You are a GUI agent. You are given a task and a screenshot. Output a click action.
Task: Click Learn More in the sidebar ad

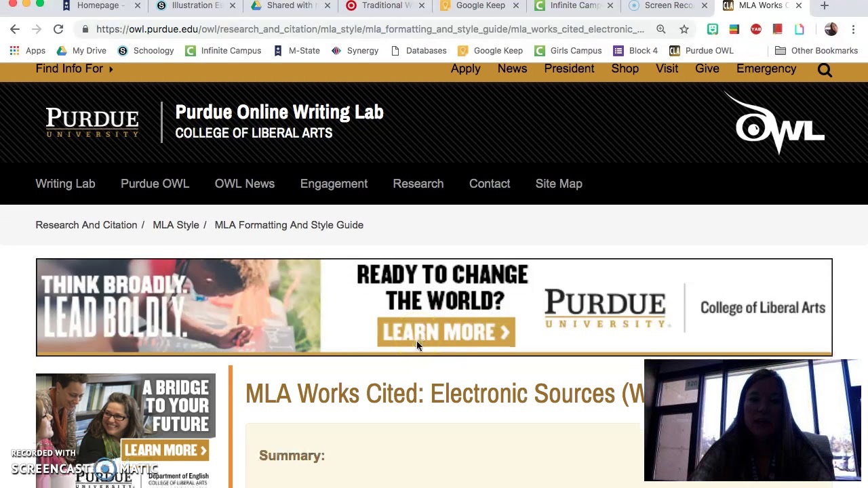click(x=165, y=450)
